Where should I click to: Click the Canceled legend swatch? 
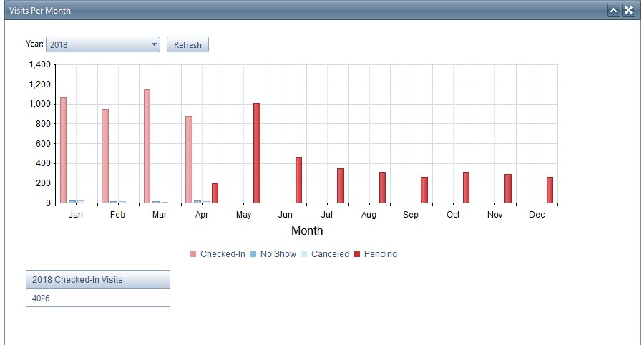[304, 254]
